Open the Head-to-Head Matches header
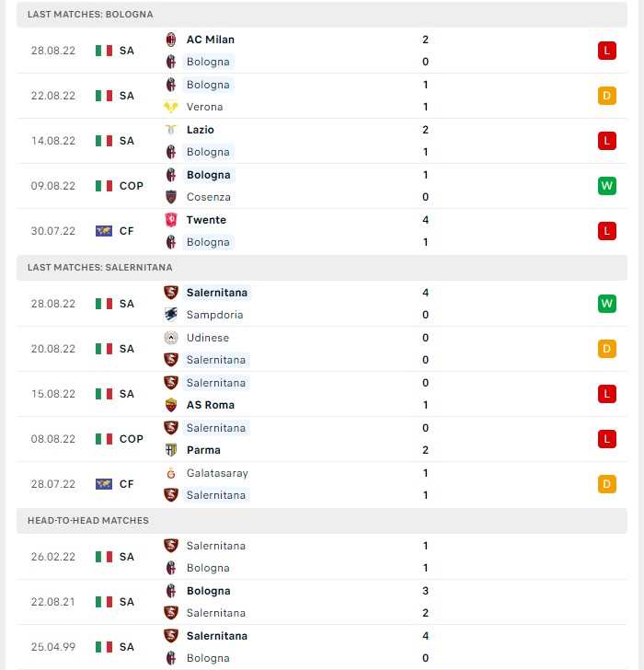644x670 pixels. (x=322, y=521)
